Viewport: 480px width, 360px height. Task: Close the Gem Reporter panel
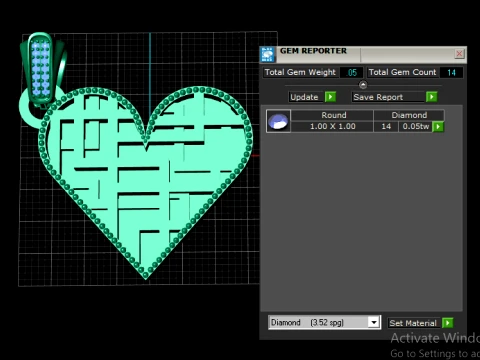coord(459,54)
